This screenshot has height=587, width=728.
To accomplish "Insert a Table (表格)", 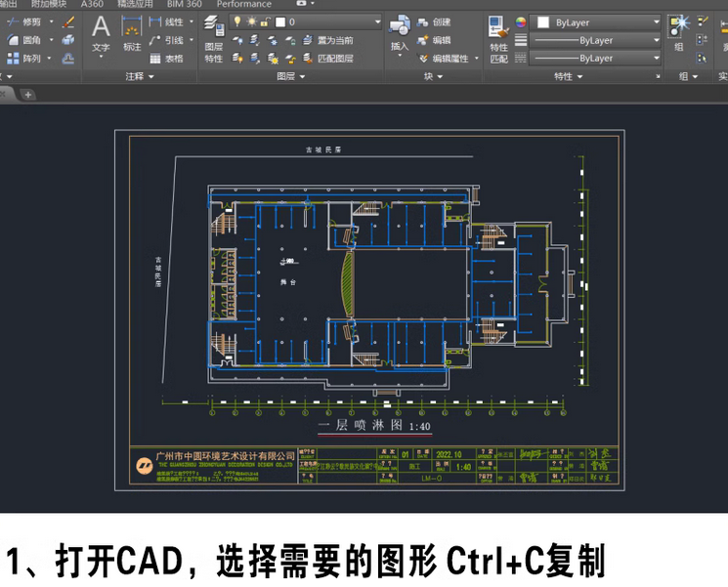I will pos(166,59).
